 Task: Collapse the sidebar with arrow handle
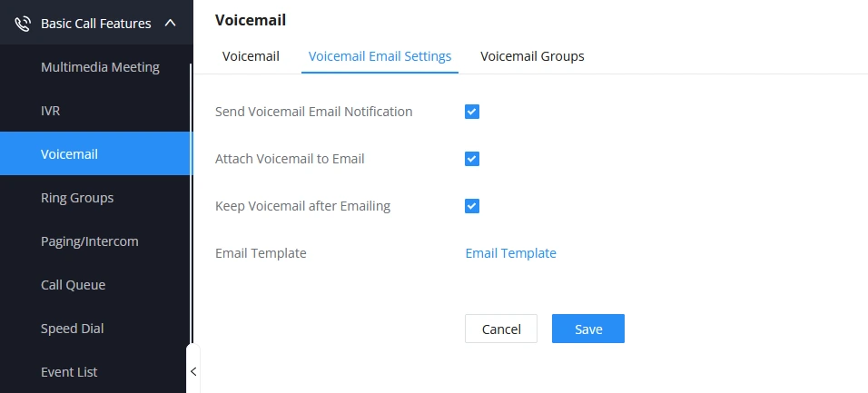click(x=193, y=371)
